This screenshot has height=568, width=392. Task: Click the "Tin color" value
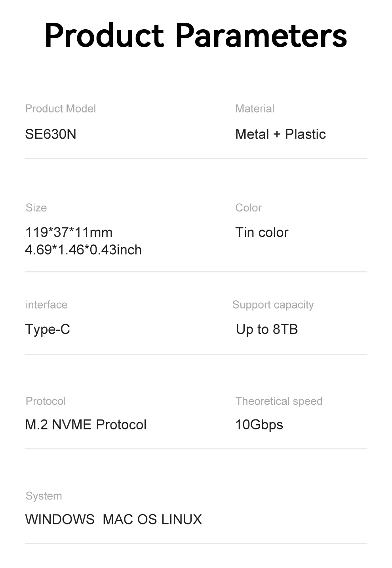[262, 232]
